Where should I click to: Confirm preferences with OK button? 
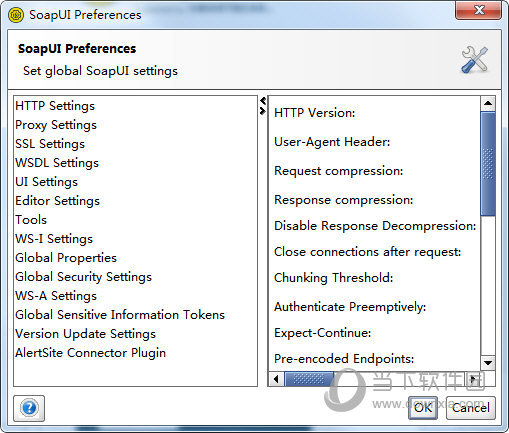pyautogui.click(x=423, y=408)
